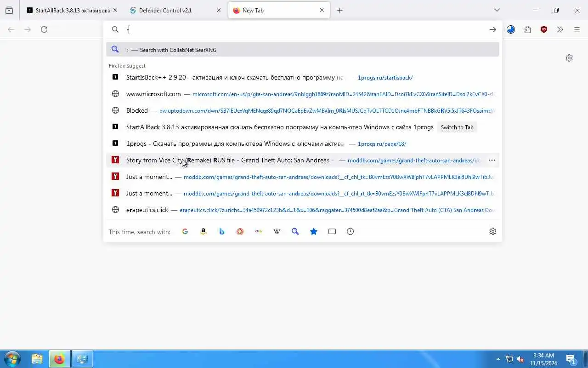The height and width of the screenshot is (368, 588).
Task: Open options for Story from Vice City row
Action: click(x=492, y=160)
